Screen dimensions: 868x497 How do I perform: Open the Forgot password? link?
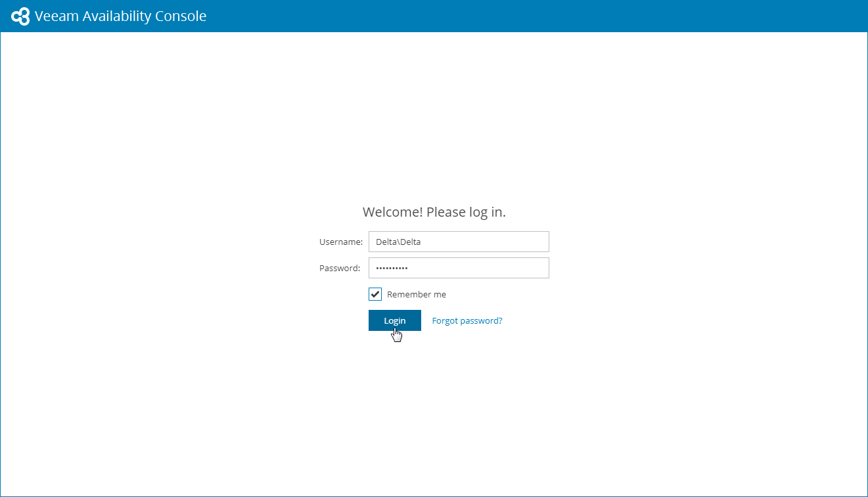coord(467,320)
